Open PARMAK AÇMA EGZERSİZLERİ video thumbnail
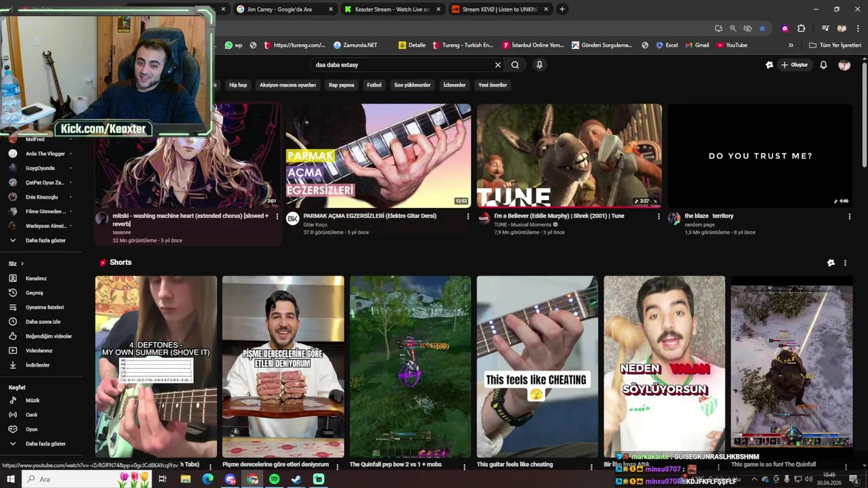 click(x=378, y=155)
